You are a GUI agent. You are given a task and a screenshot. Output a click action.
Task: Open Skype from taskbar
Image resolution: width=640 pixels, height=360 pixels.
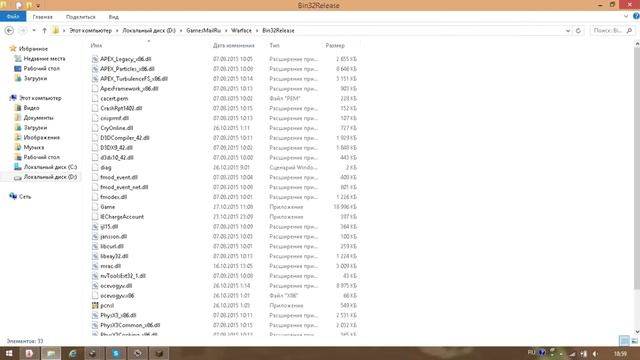click(116, 353)
